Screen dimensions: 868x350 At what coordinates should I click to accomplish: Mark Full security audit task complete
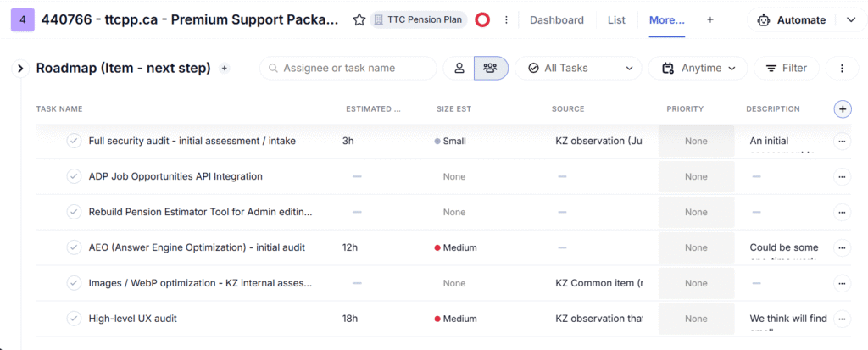tap(74, 141)
